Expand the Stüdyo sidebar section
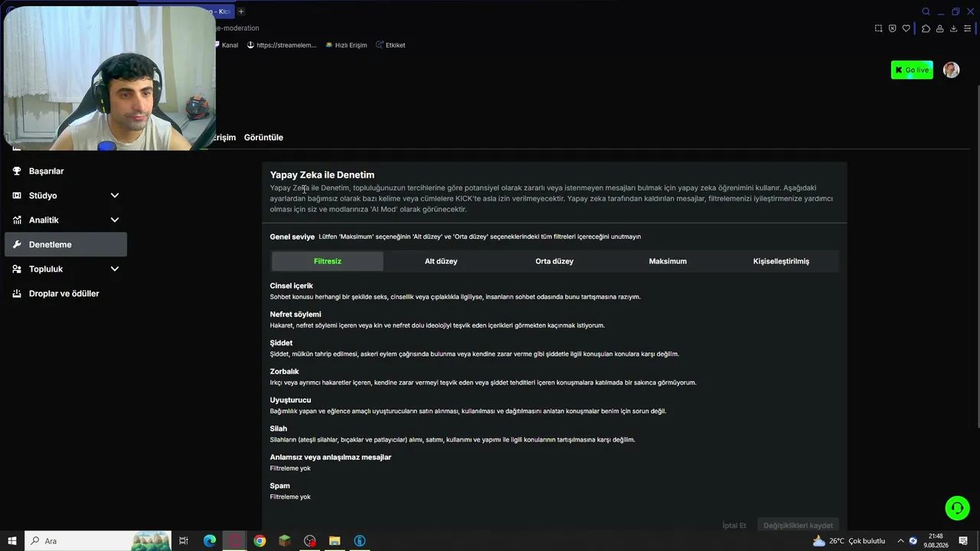 tap(115, 196)
